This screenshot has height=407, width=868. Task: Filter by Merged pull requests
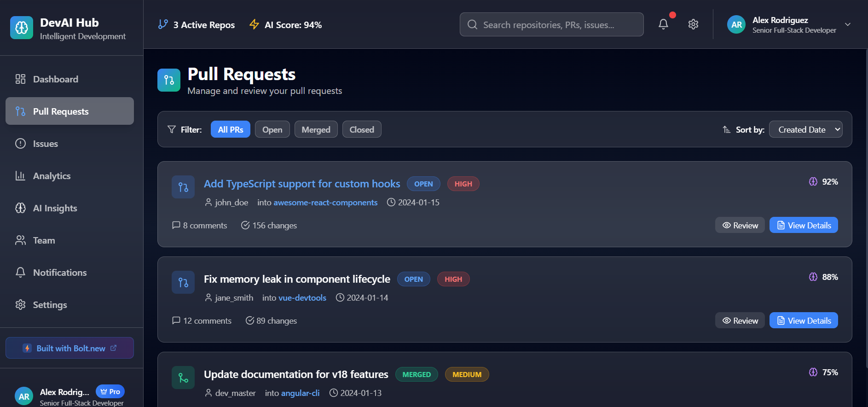(316, 129)
